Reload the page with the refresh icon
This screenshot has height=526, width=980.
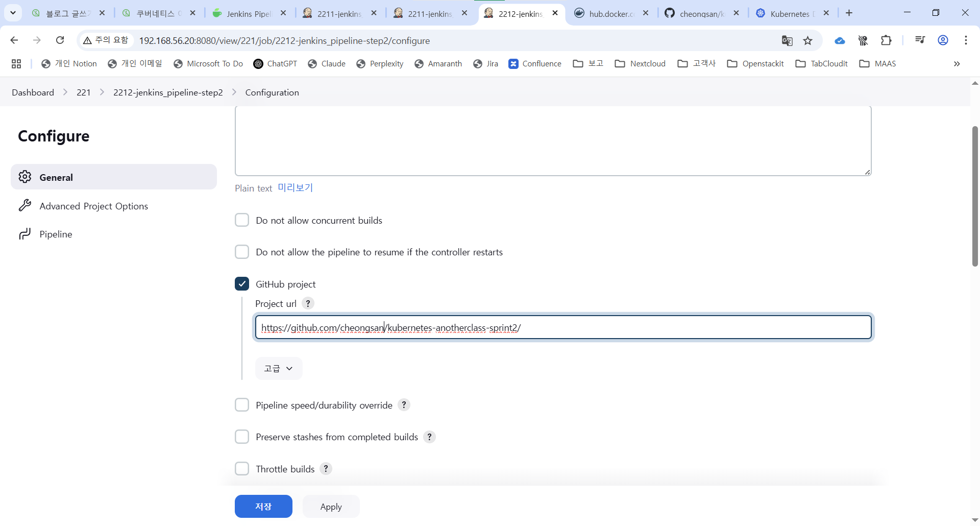click(60, 40)
